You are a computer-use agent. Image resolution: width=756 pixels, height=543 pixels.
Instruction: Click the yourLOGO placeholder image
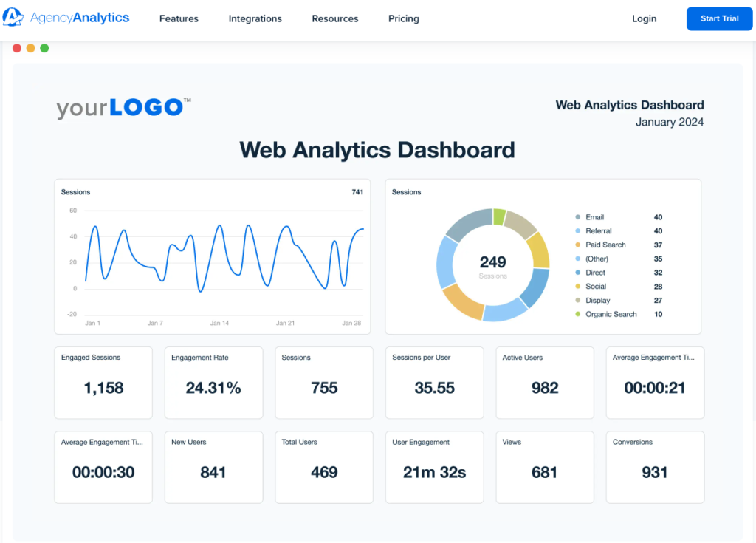click(123, 107)
